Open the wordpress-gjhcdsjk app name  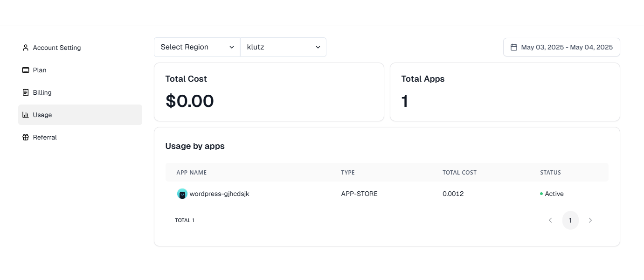[220, 194]
